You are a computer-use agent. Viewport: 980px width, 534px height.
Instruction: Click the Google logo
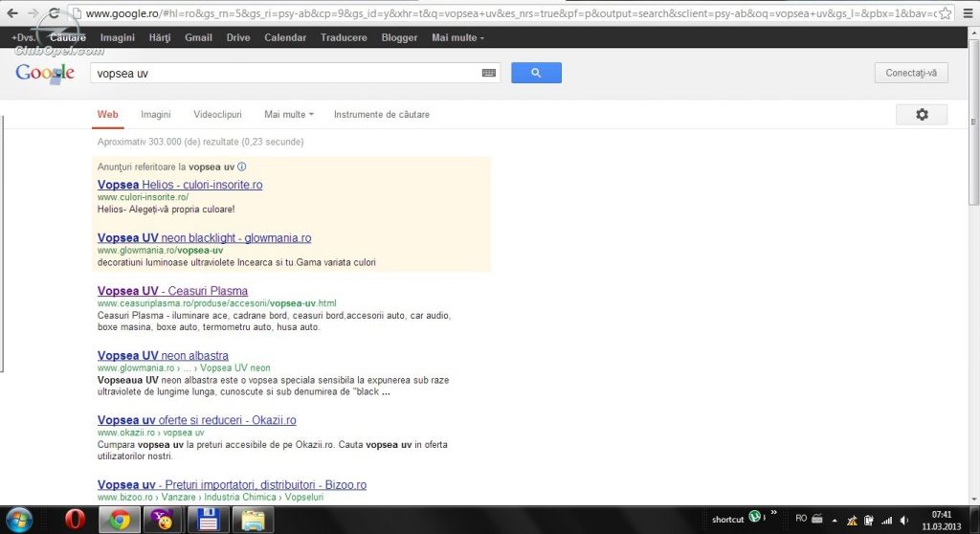(45, 73)
